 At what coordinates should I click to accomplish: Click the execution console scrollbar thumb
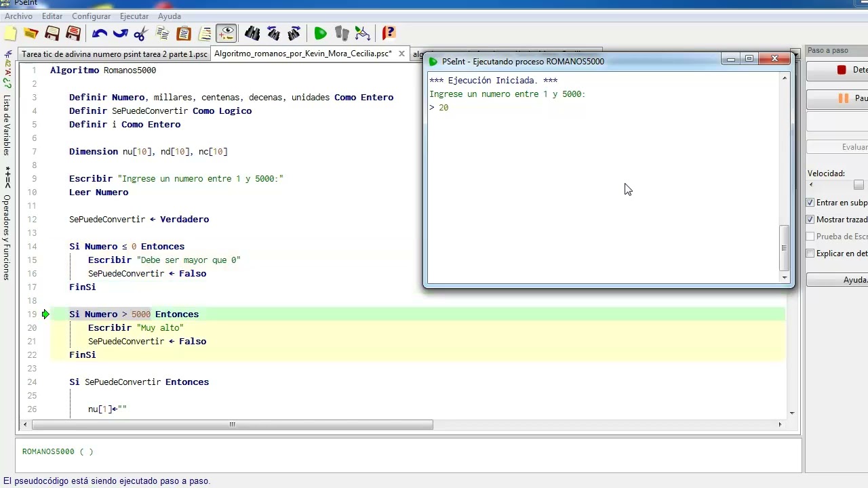click(785, 247)
